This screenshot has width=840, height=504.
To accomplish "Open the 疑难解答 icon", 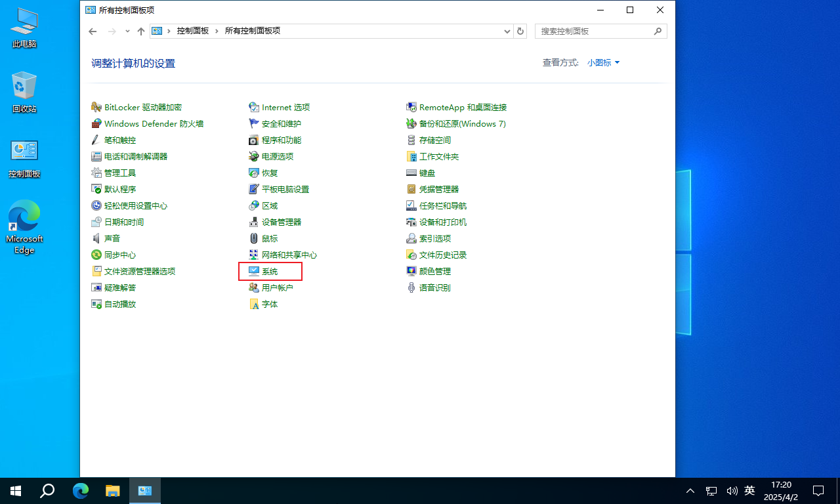I will [96, 287].
